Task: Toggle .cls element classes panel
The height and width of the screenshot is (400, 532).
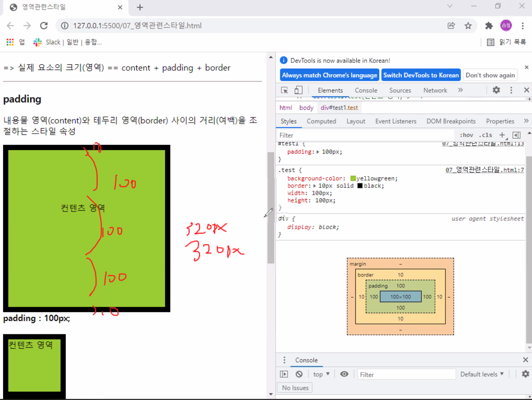Action: [x=485, y=135]
